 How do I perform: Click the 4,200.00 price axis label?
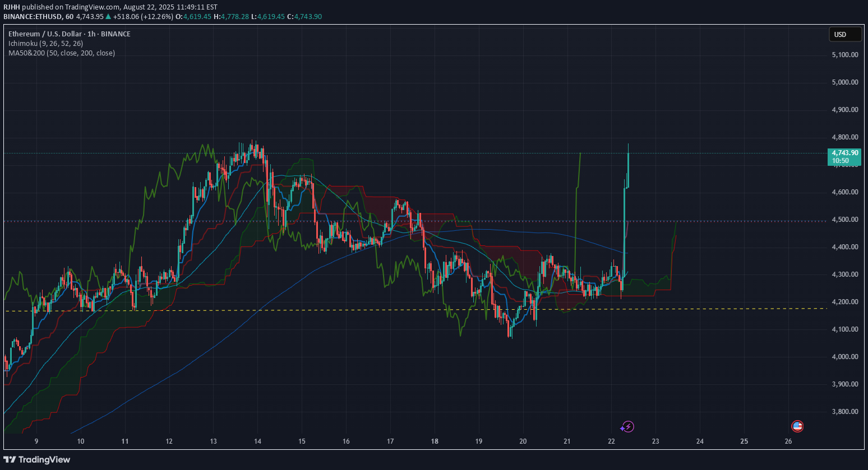point(845,302)
